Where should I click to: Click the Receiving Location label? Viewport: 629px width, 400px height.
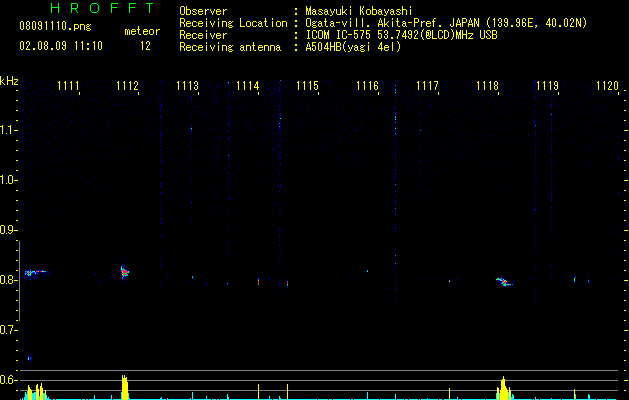pyautogui.click(x=233, y=23)
